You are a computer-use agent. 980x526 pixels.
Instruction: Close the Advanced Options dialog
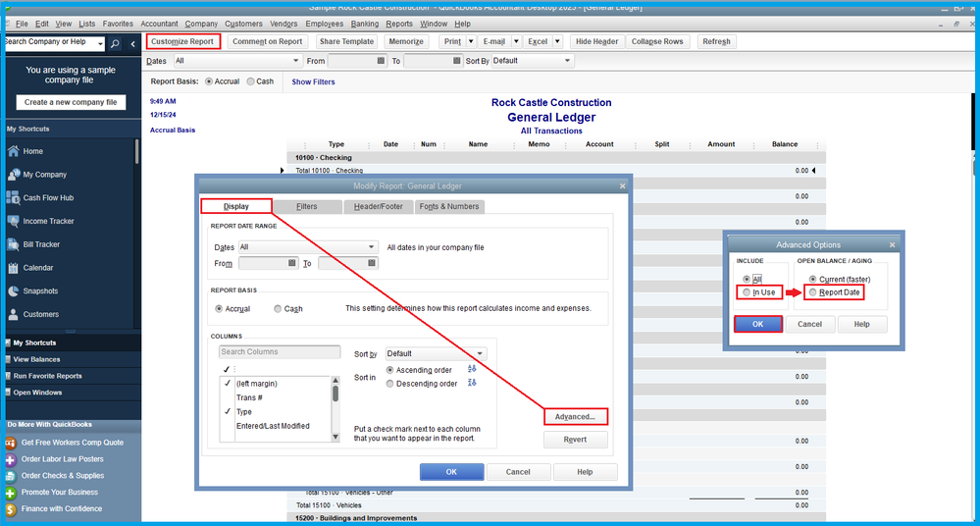(x=893, y=244)
